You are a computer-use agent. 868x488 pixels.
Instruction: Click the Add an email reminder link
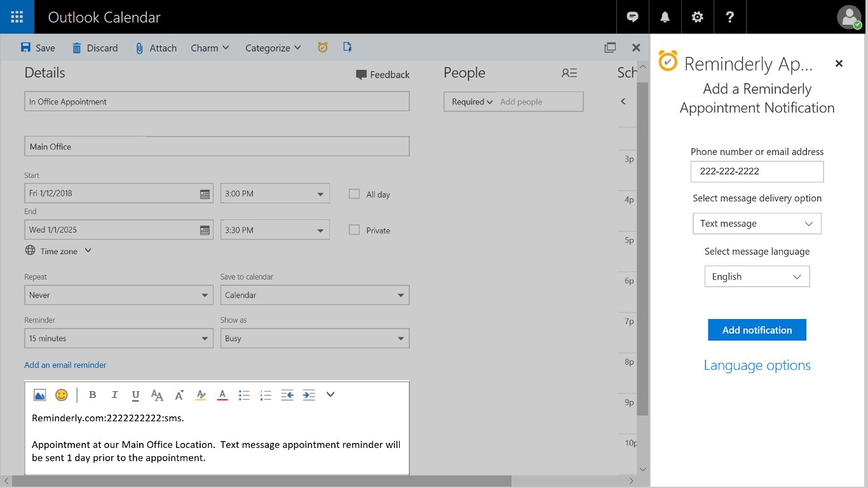[x=65, y=365]
